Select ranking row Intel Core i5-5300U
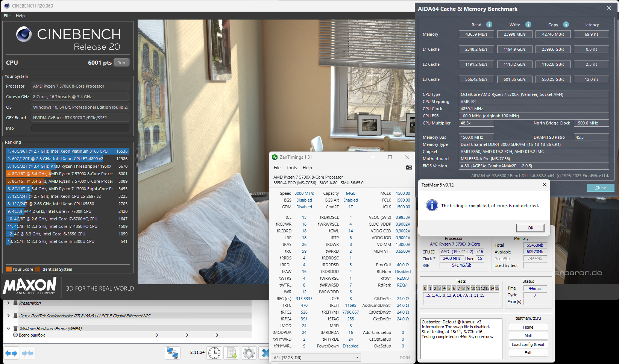The width and height of the screenshot is (619, 364). coord(68,241)
